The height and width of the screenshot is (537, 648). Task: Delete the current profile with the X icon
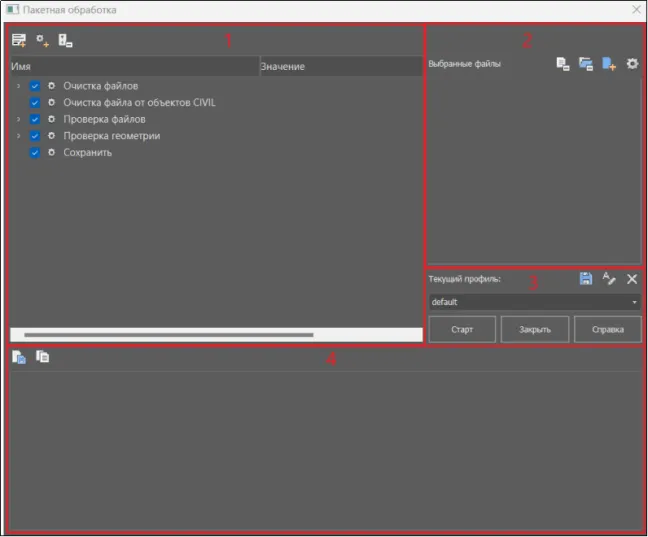point(632,279)
